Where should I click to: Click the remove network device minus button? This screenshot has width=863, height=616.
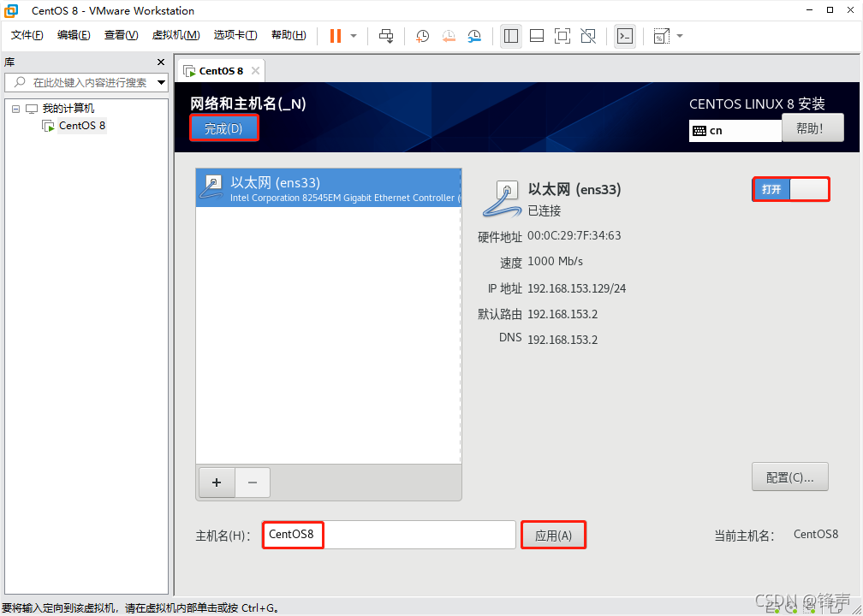tap(253, 483)
